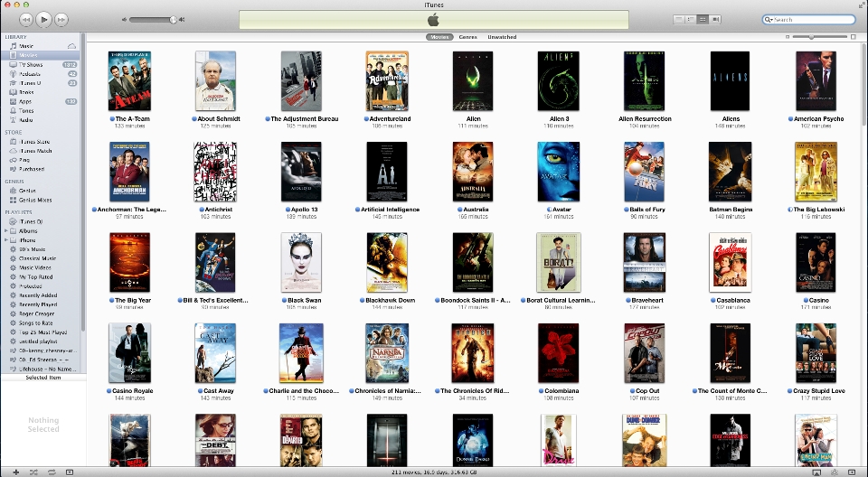The height and width of the screenshot is (477, 868).
Task: Switch to list view
Action: tap(679, 19)
